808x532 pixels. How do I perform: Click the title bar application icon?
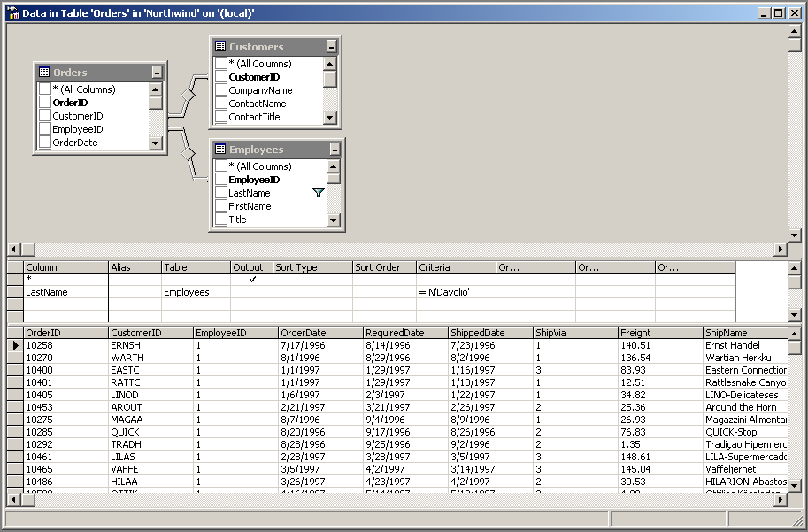pos(14,13)
